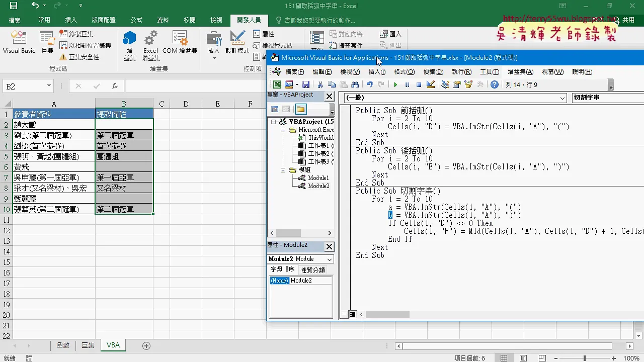Click View Microsoft Excel icon in VBA toolbar

[x=277, y=84]
